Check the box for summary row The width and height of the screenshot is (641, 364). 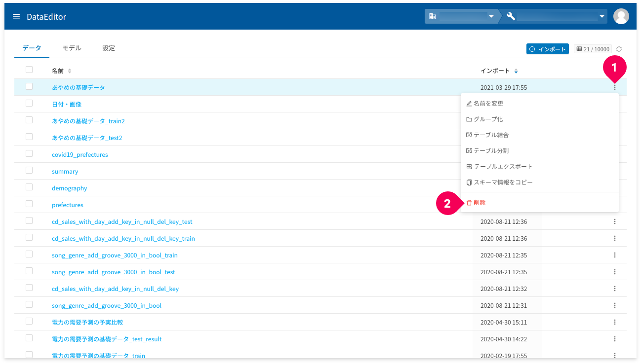coord(29,170)
